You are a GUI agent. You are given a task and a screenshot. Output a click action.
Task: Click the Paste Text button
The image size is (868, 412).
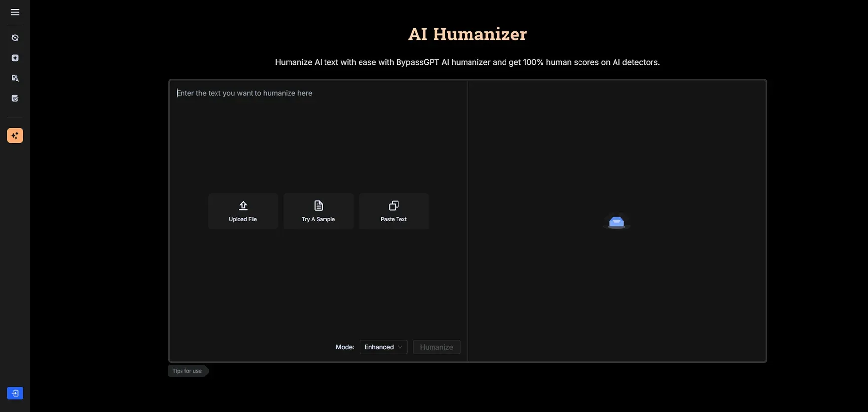[394, 211]
